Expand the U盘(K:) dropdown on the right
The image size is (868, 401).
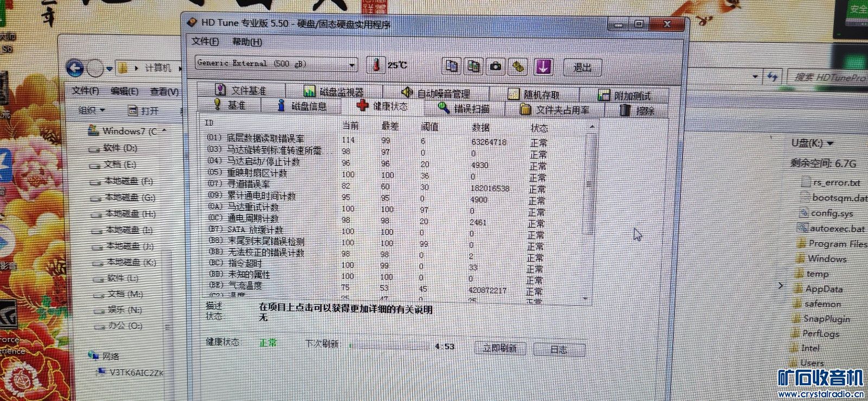pyautogui.click(x=829, y=143)
